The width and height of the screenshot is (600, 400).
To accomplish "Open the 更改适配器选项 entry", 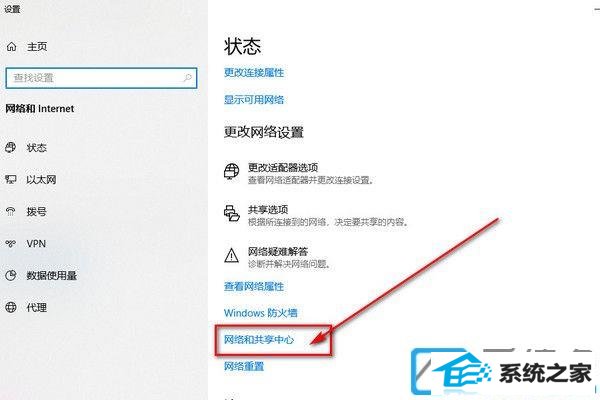I will click(x=299, y=171).
